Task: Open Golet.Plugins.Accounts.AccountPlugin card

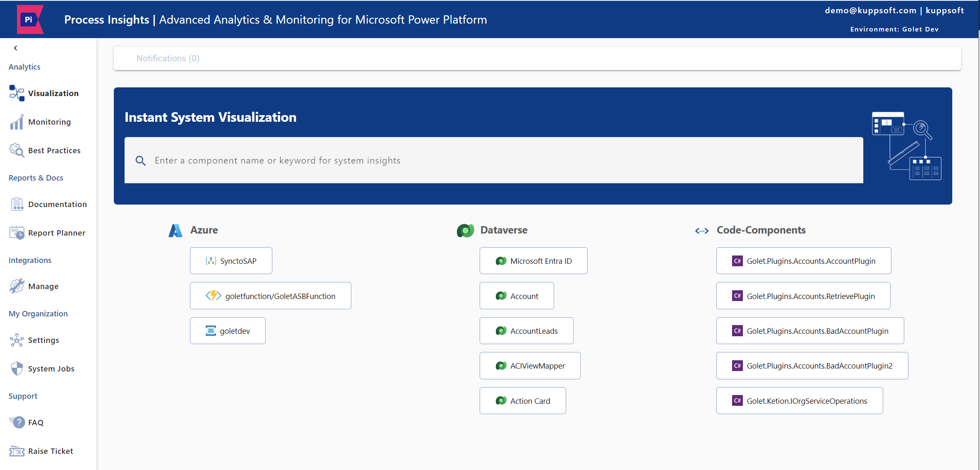Action: 804,261
